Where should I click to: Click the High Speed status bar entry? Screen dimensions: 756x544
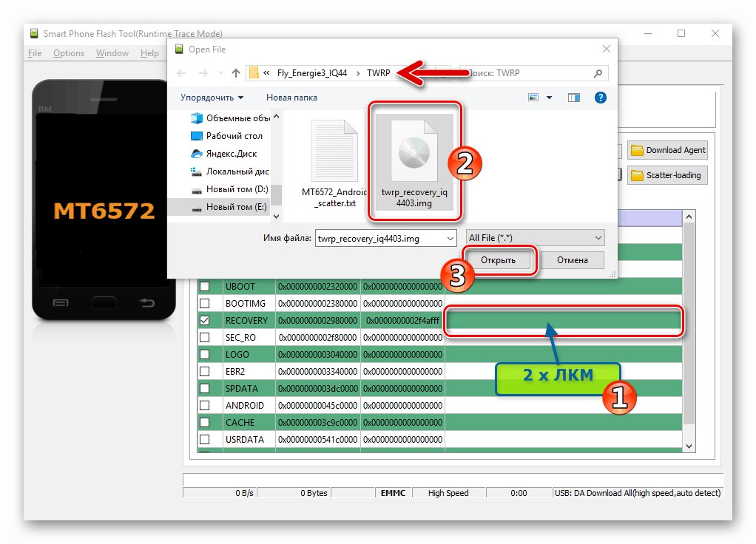click(x=448, y=493)
